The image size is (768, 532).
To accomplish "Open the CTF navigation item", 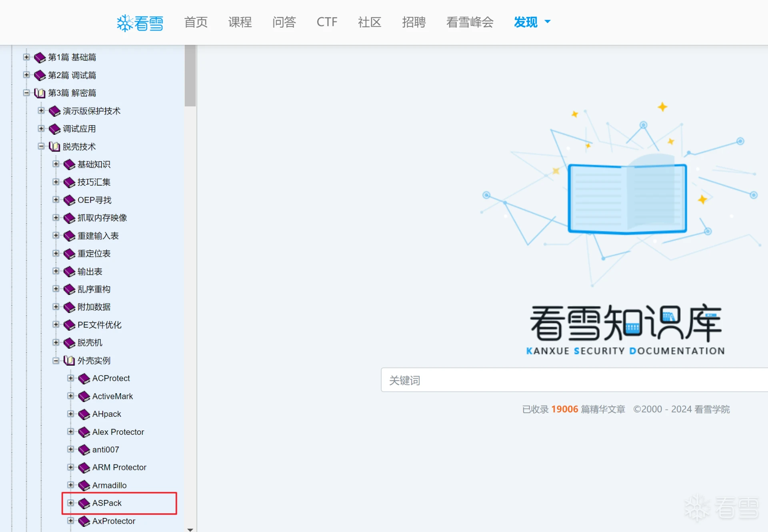I will [x=327, y=22].
